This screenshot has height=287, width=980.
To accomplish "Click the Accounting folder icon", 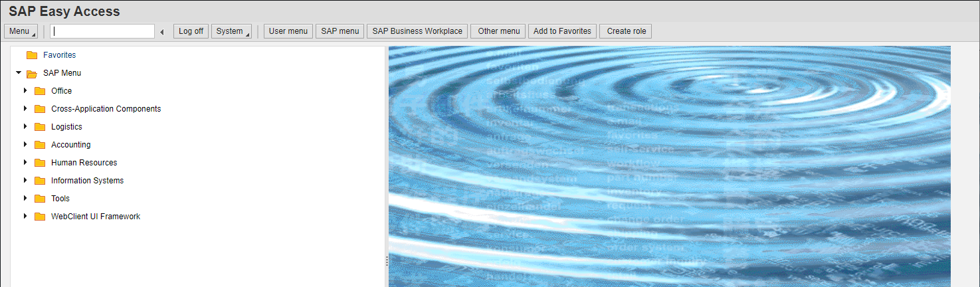I will [x=40, y=145].
